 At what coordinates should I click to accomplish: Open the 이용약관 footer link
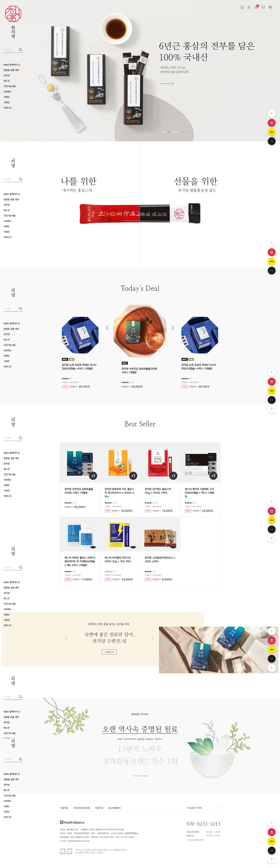(64, 808)
